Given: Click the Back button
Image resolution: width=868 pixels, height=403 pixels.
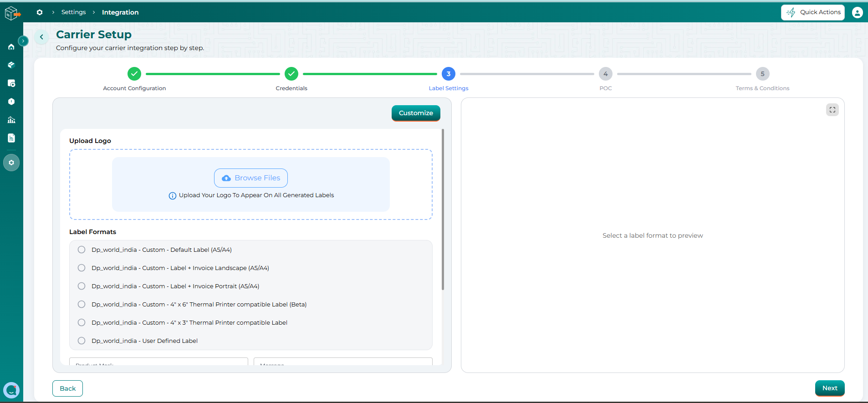Looking at the screenshot, I should click(x=67, y=388).
